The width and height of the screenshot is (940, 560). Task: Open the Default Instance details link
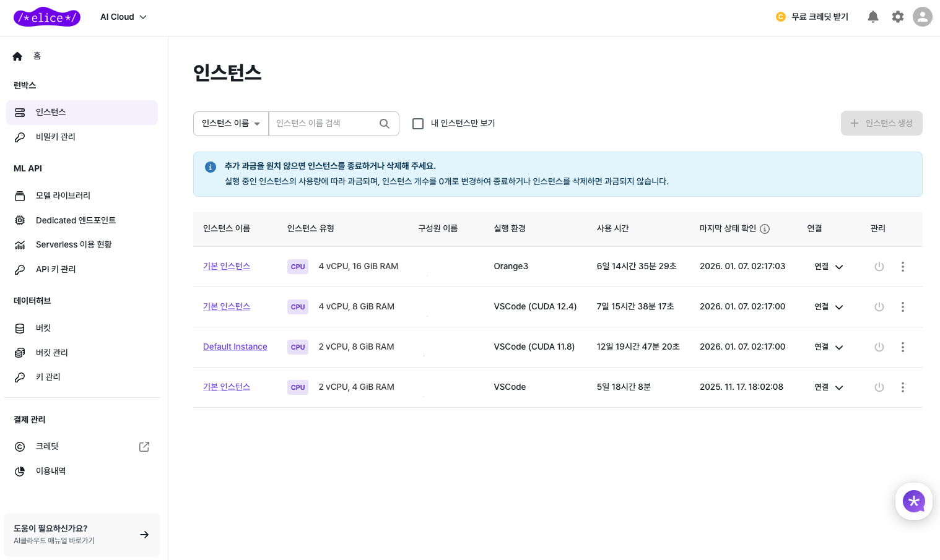235,347
